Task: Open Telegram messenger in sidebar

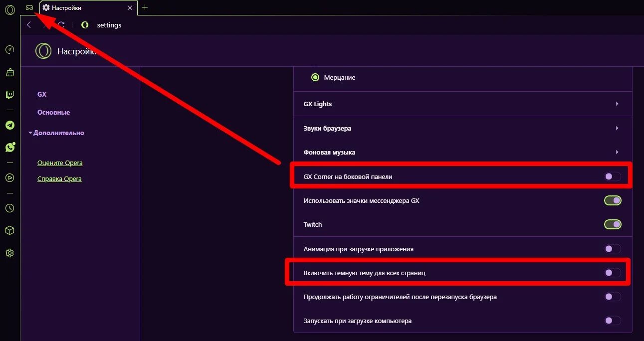Action: coord(9,125)
